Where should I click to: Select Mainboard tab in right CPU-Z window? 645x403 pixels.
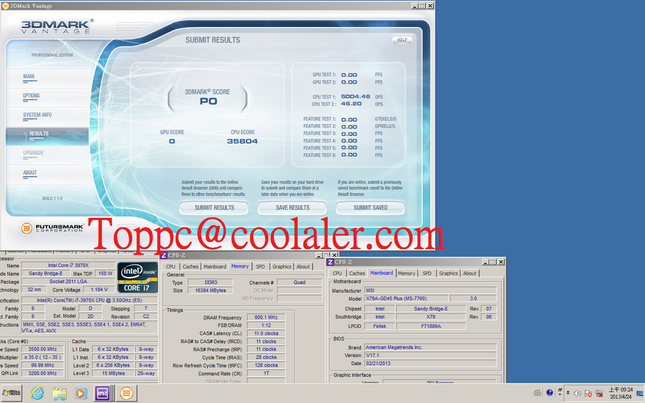click(381, 273)
